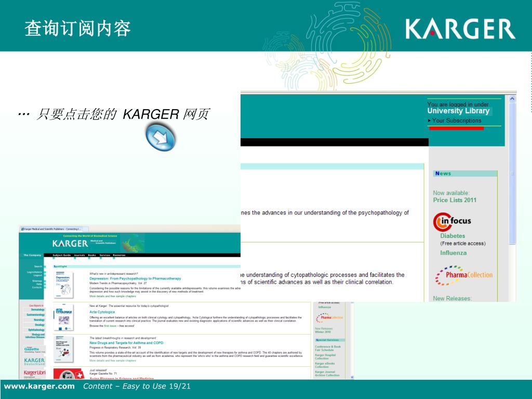The width and height of the screenshot is (532, 399).
Task: Click More details link under Depression book
Action: point(113,296)
